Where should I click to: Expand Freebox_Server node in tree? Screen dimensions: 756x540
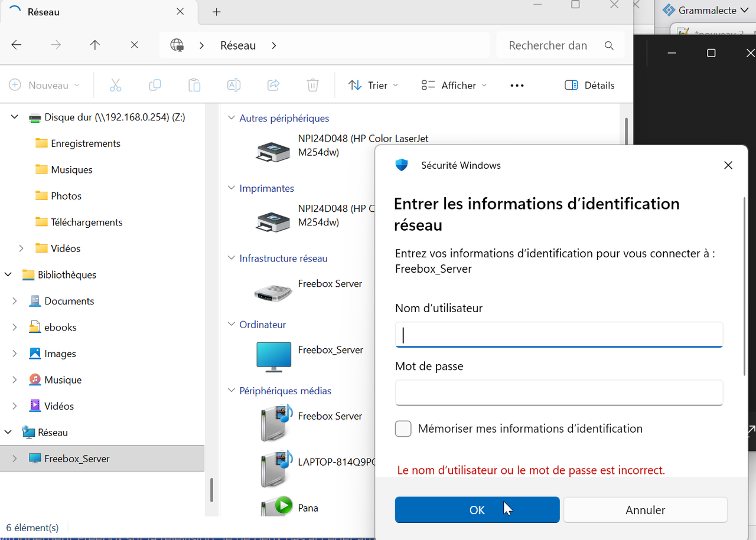(15, 459)
